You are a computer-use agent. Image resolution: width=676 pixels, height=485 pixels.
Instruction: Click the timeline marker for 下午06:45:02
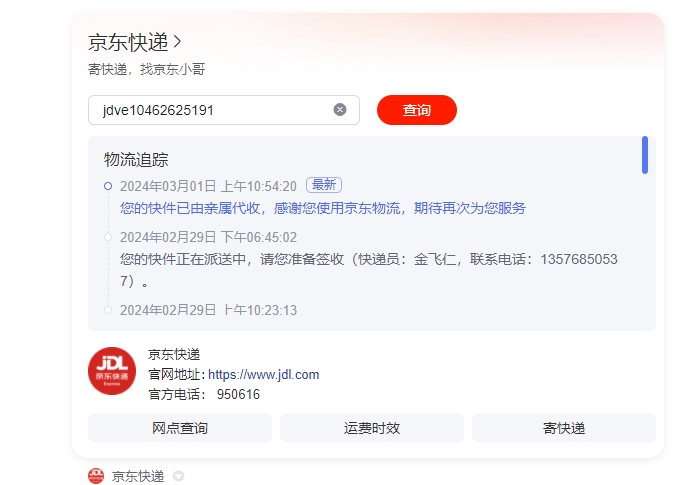pos(108,237)
